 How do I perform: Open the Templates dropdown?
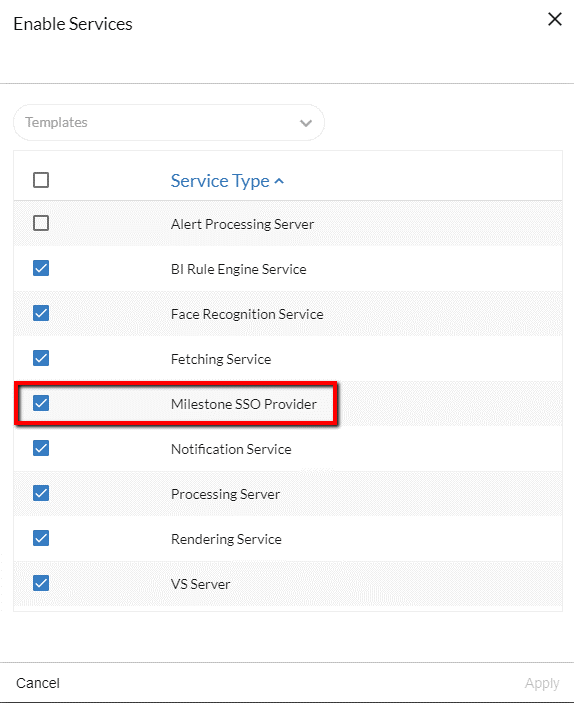(169, 122)
